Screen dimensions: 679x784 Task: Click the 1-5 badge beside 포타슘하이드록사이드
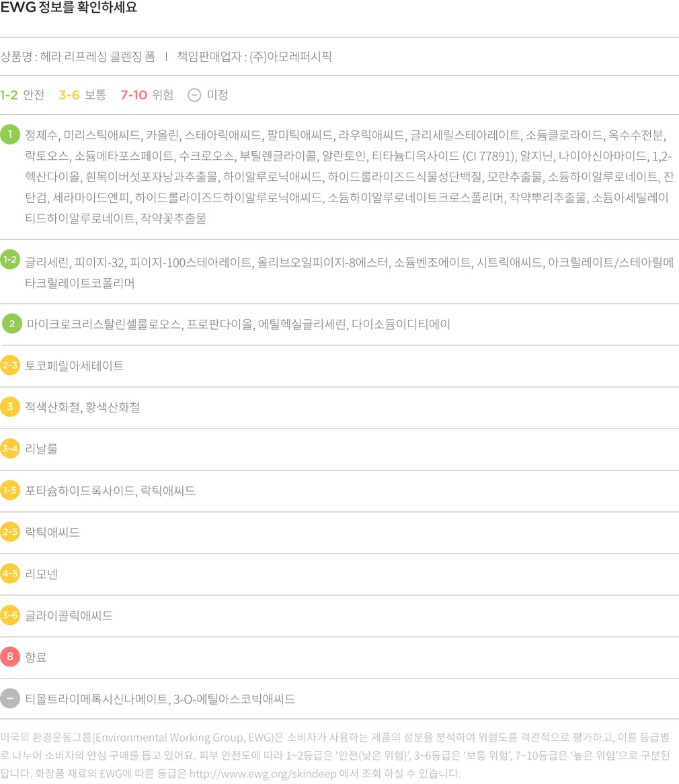pos(10,490)
